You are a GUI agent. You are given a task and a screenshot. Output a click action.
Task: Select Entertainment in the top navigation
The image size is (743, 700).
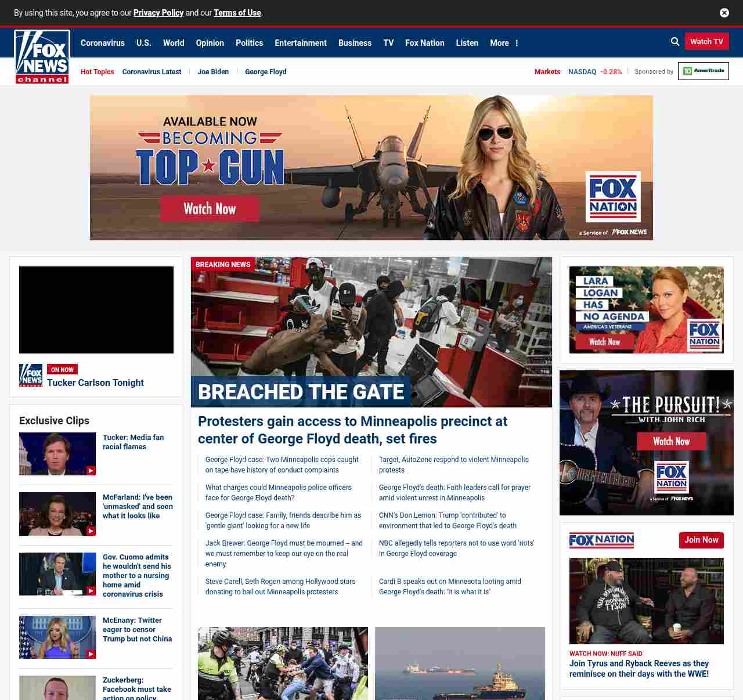click(x=301, y=43)
